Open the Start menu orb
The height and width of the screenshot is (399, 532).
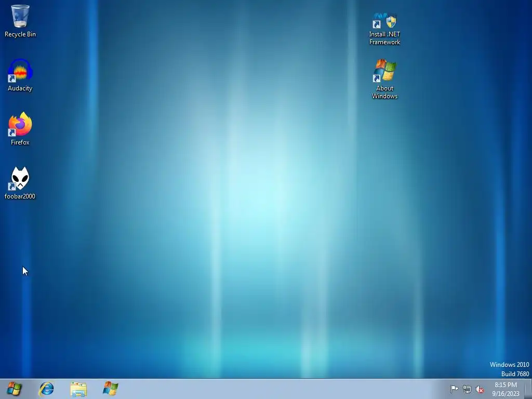[14, 389]
